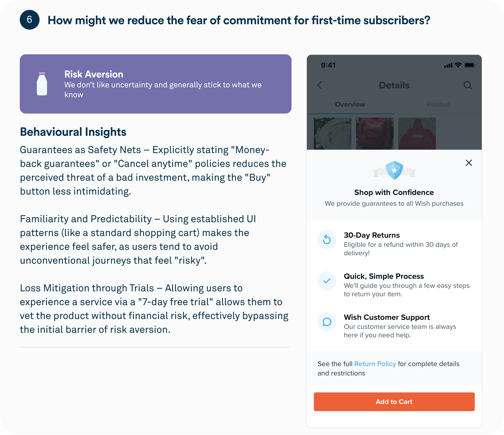Select the white Coca-Cola hoodie thumbnail

(333, 133)
